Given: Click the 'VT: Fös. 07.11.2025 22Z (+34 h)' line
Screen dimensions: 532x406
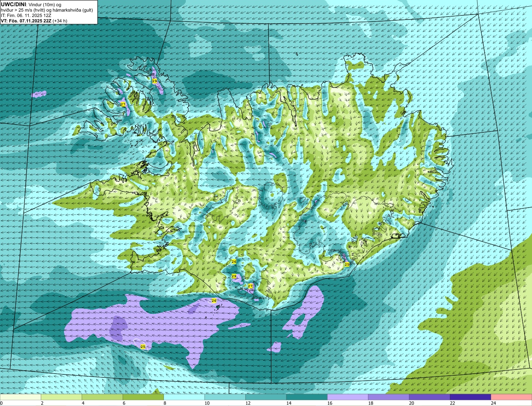Looking at the screenshot, I should click(x=34, y=21).
